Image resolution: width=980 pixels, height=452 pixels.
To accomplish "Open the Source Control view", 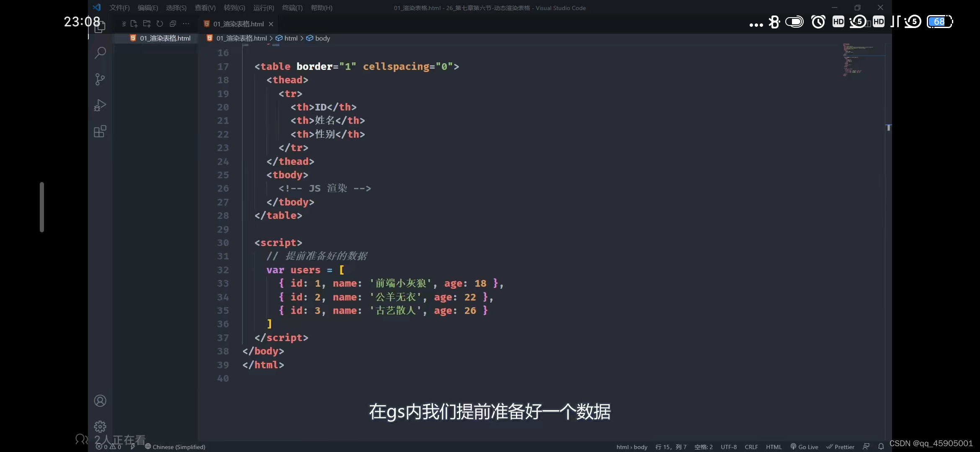I will point(100,80).
